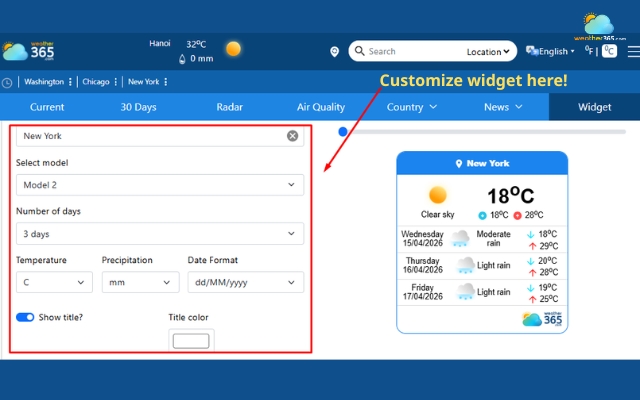Open the Number of days dropdown
The width and height of the screenshot is (640, 400).
(x=160, y=234)
